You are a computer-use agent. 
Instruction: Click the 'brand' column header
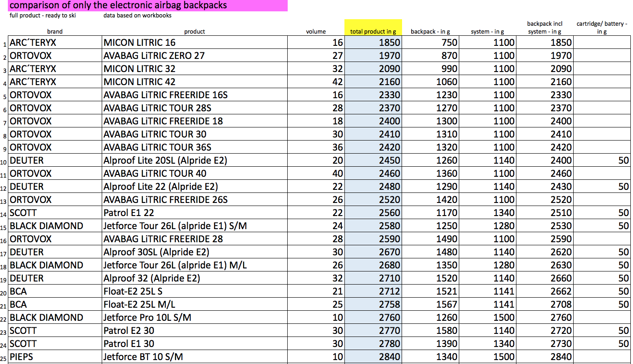click(x=55, y=31)
